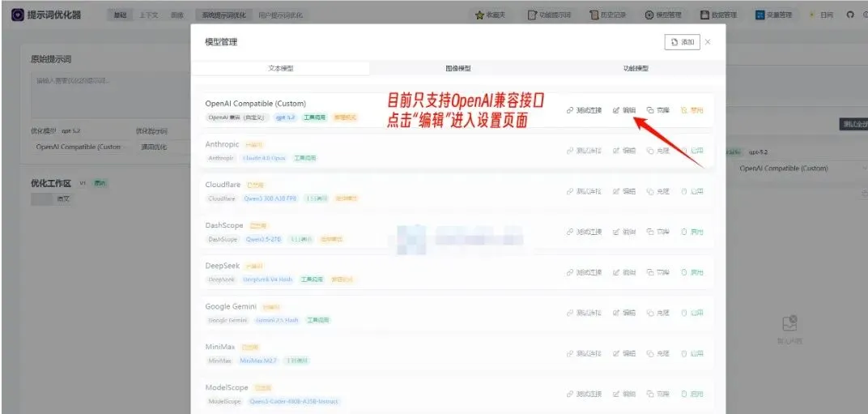The width and height of the screenshot is (868, 414).
Task: Edit the DeepSeek model settings
Action: 624,272
